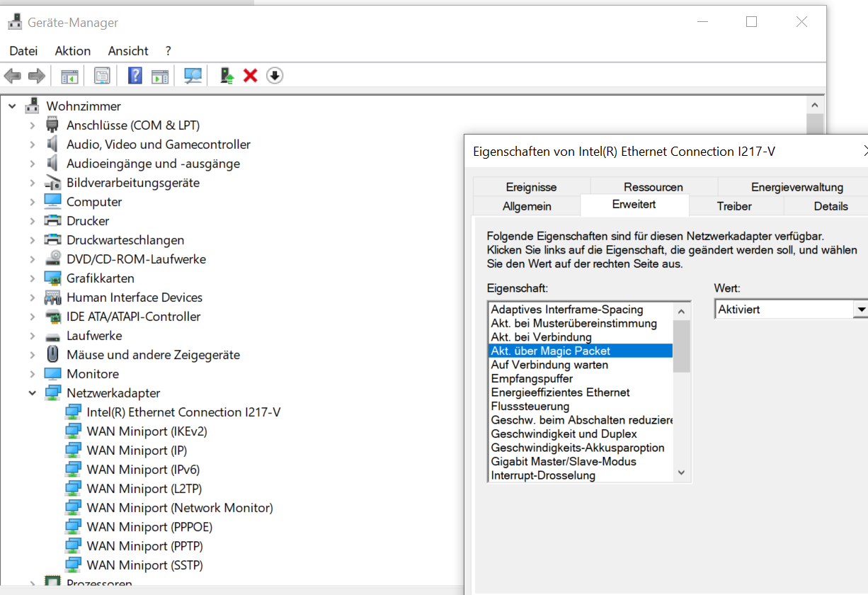Switch to the Ereignisse tab

click(x=531, y=187)
